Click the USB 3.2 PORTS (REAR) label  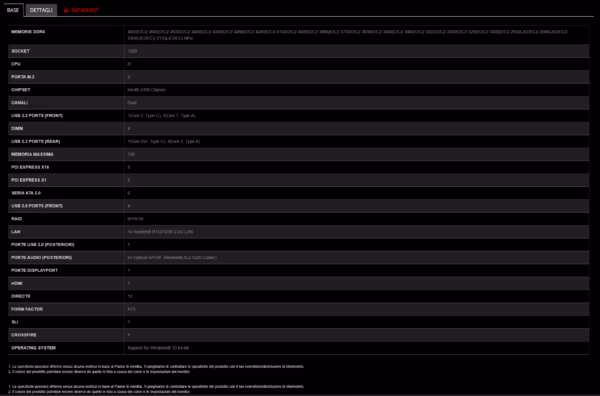[x=36, y=141]
